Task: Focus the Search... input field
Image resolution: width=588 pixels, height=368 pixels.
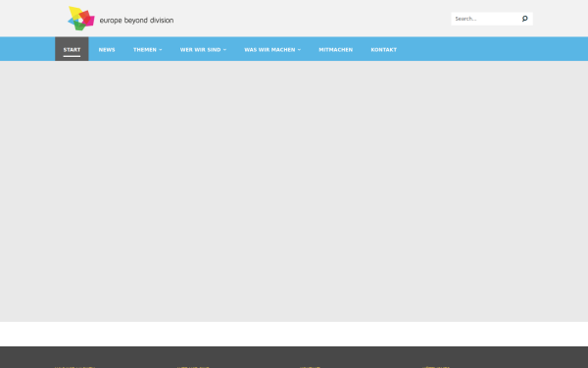Action: (486, 19)
